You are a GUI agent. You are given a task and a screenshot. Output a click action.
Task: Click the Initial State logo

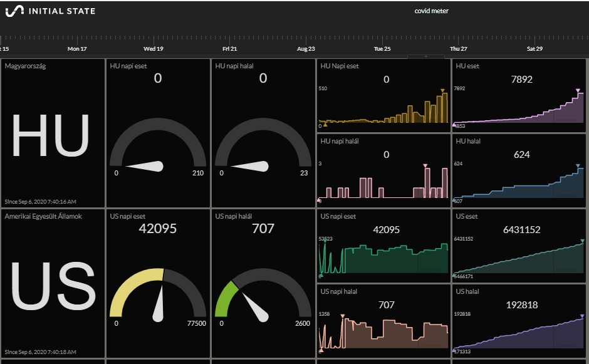pyautogui.click(x=50, y=11)
